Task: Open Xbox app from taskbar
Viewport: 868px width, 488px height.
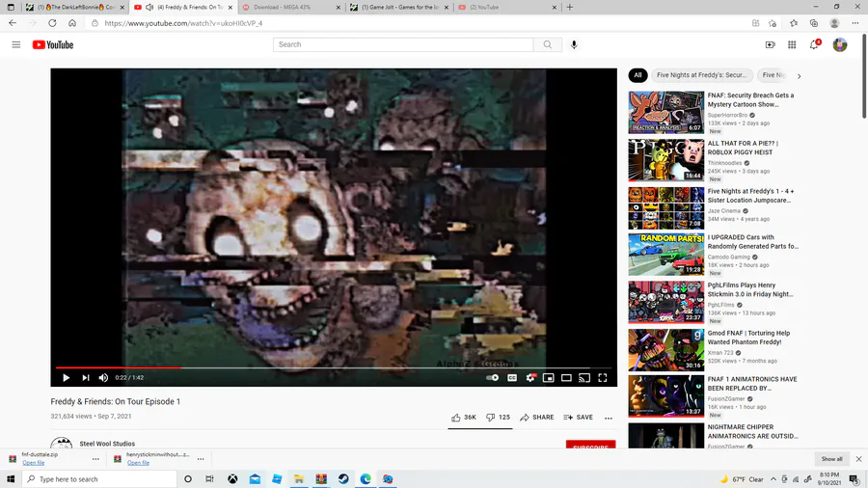Action: coord(232,478)
